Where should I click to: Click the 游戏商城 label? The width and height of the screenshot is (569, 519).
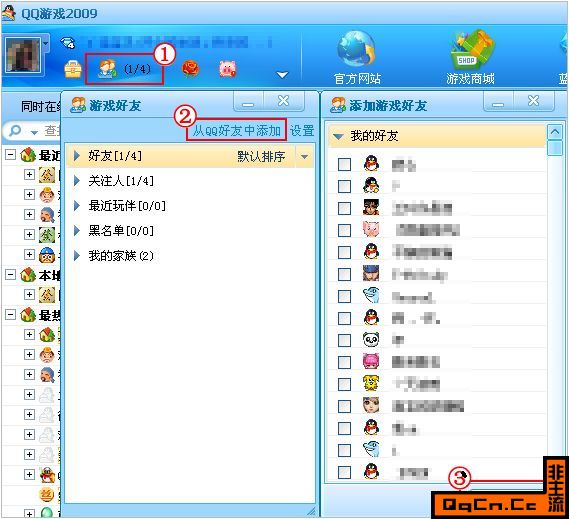[x=471, y=78]
